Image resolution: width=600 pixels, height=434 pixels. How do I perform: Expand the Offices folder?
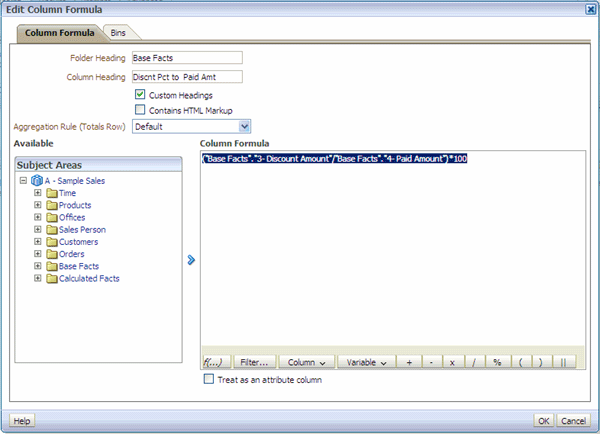38,217
